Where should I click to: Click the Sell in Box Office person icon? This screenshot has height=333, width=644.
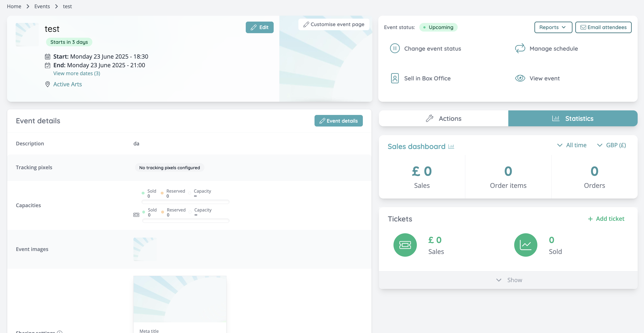click(x=395, y=78)
